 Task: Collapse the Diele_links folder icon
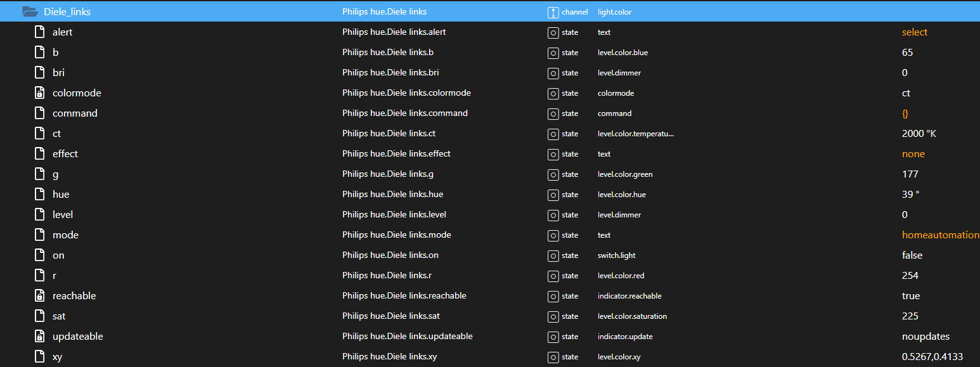tap(30, 11)
